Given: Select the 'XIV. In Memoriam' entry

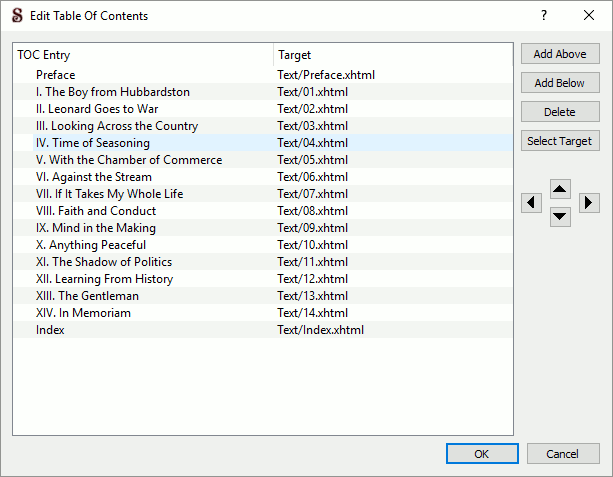Looking at the screenshot, I should pos(83,313).
